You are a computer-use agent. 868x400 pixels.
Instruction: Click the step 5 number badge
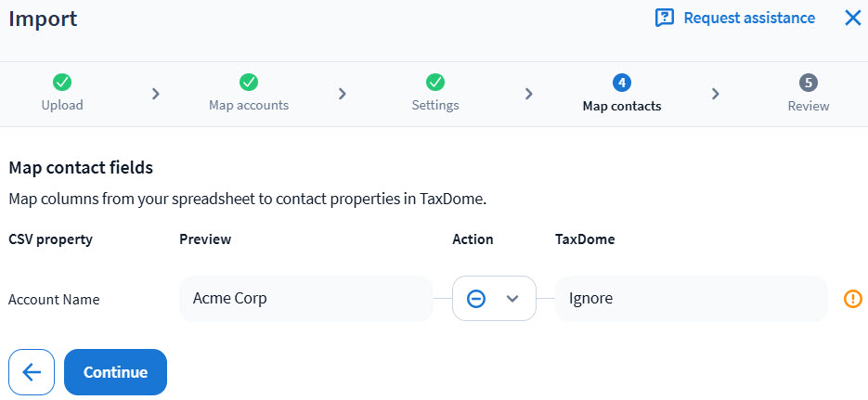809,83
